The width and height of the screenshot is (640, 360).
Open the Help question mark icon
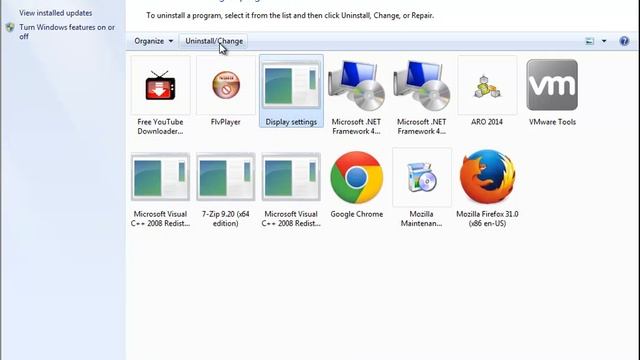[624, 41]
